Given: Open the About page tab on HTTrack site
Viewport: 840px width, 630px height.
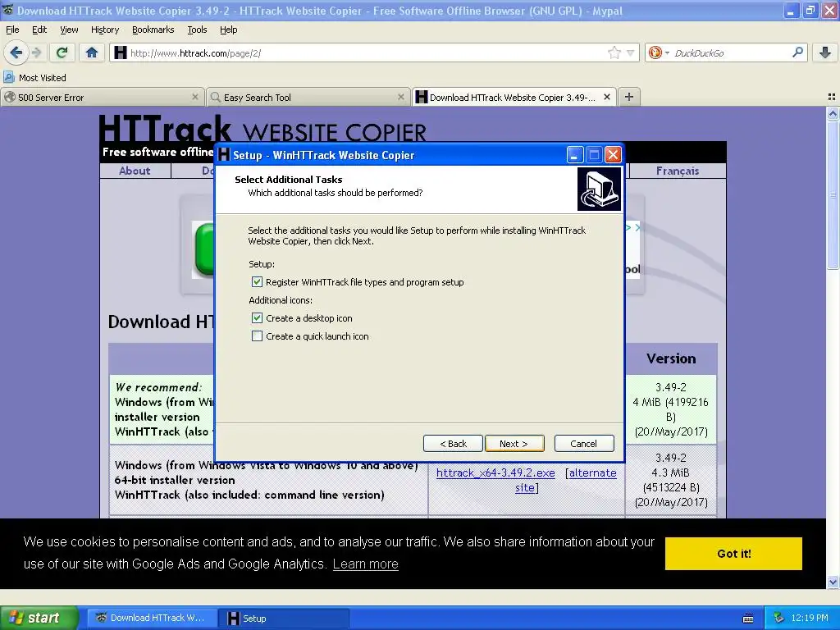Looking at the screenshot, I should click(x=135, y=171).
